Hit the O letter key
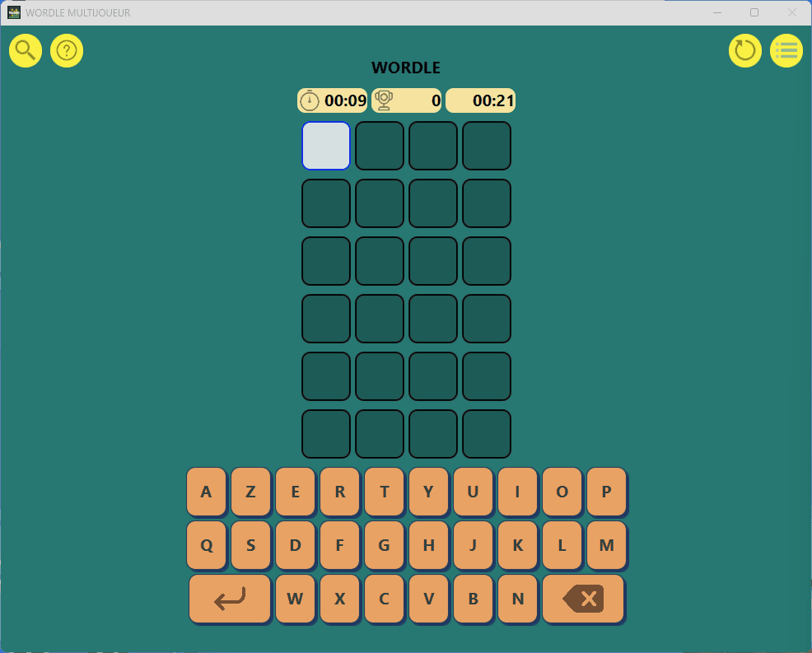Viewport: 812px width, 653px height. point(562,492)
